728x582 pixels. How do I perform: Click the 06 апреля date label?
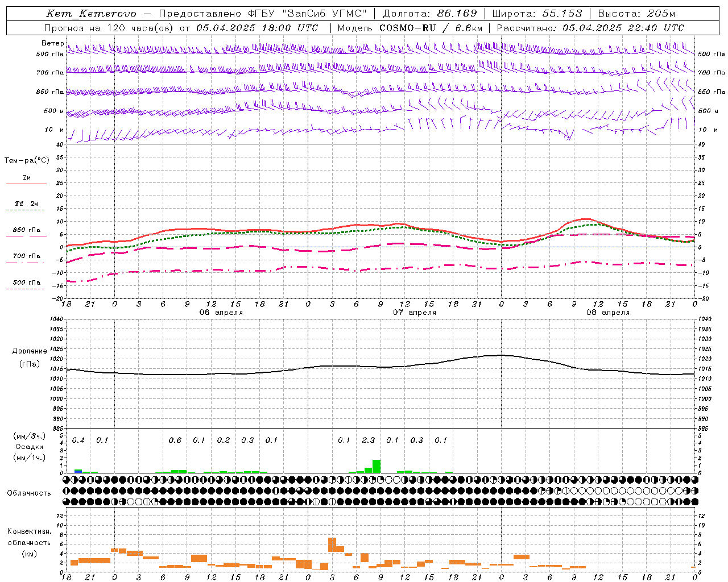coord(221,313)
